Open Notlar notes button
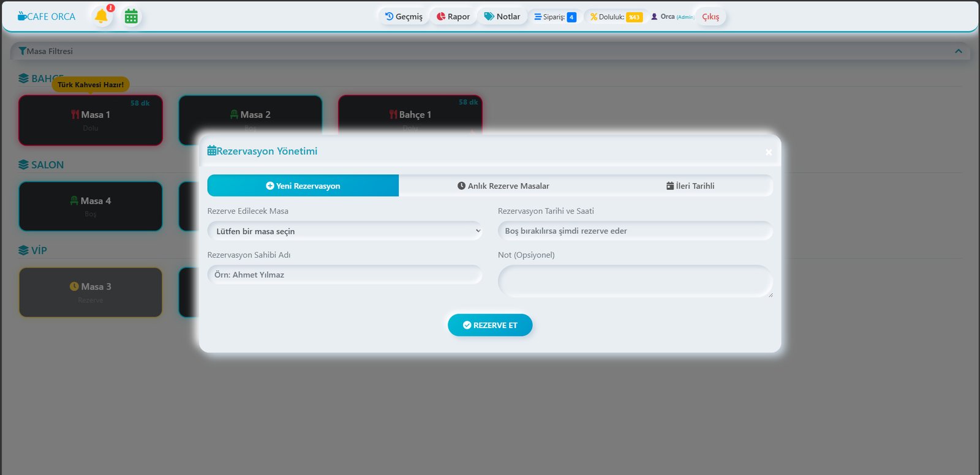This screenshot has height=475, width=980. pyautogui.click(x=502, y=17)
